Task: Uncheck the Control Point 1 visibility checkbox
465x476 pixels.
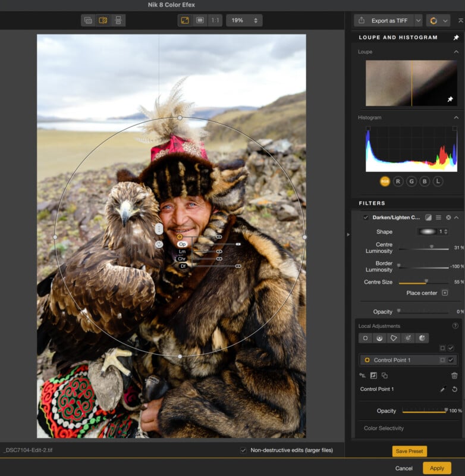Action: coord(451,360)
